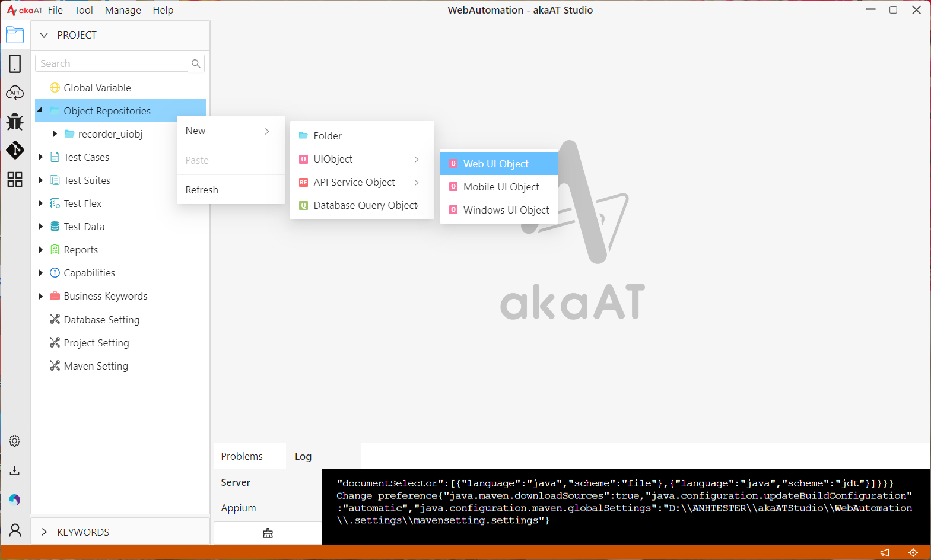
Task: Click the blue swirl icon in sidebar
Action: 15,499
